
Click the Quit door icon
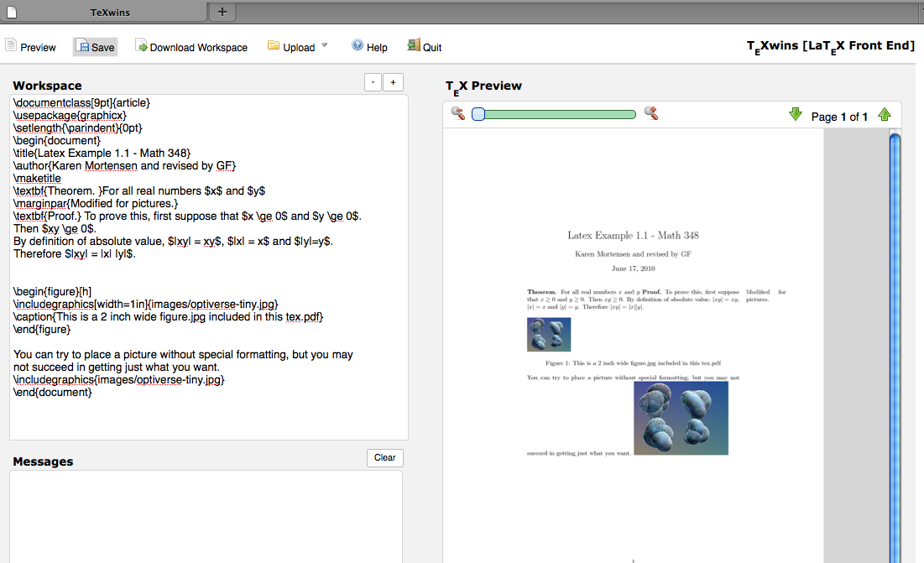(414, 46)
